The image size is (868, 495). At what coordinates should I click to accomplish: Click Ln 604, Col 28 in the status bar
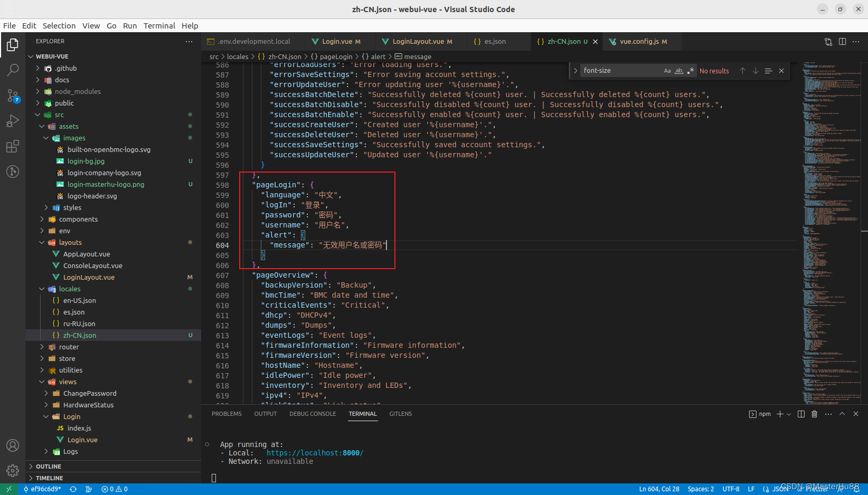[658, 489]
